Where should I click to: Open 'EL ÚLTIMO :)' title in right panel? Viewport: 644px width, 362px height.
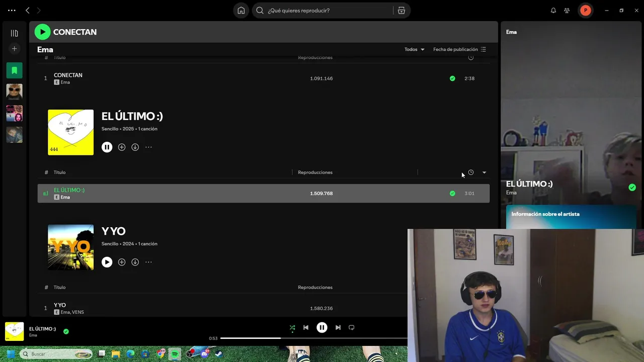pyautogui.click(x=529, y=184)
